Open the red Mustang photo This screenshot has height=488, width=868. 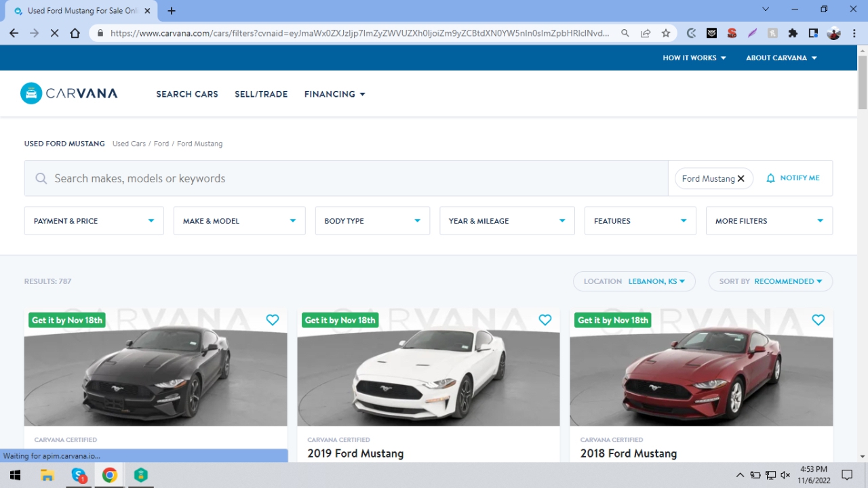(701, 367)
